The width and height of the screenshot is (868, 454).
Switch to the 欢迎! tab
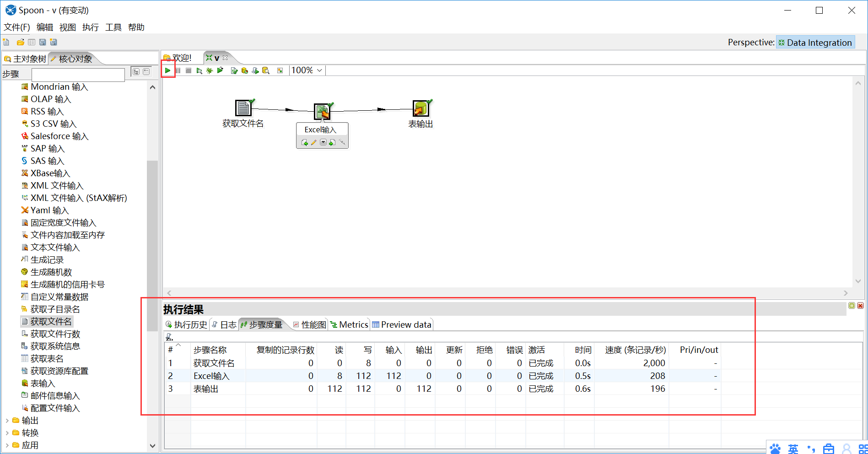[x=178, y=58]
